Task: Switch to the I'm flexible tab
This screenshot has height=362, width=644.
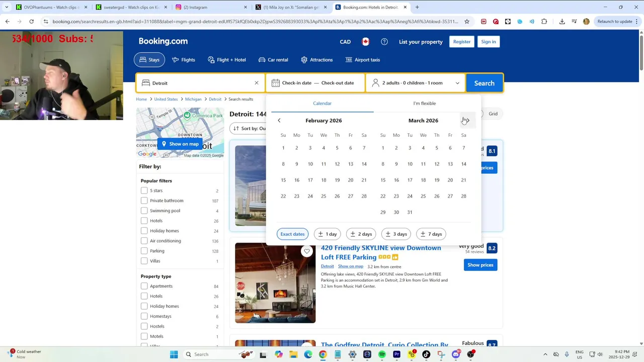Action: click(x=425, y=103)
